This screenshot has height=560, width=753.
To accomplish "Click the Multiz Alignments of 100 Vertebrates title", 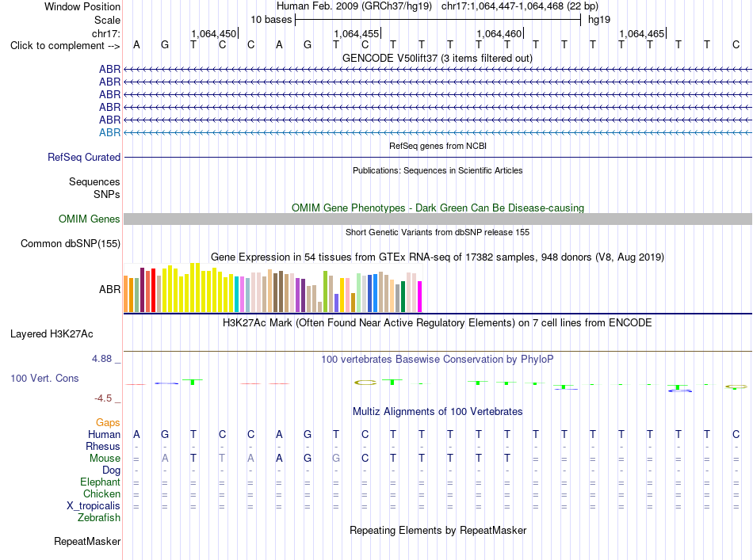I will tap(438, 411).
